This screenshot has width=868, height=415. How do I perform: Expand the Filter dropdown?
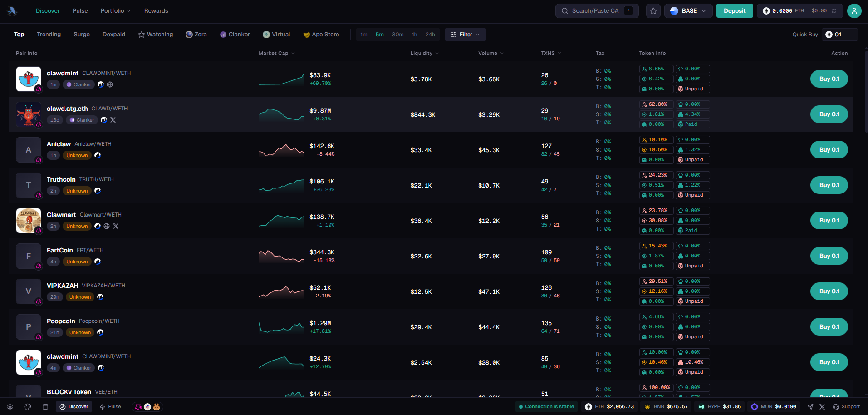tap(465, 35)
